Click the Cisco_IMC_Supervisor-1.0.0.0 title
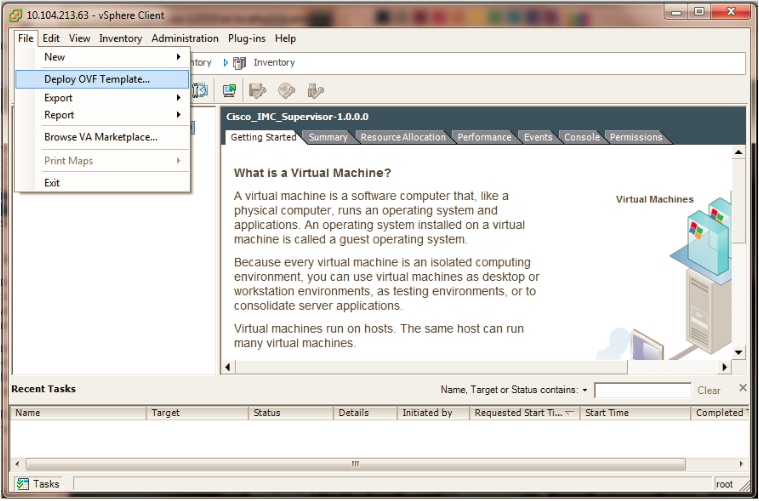Screen dimensions: 759x501 point(297,117)
